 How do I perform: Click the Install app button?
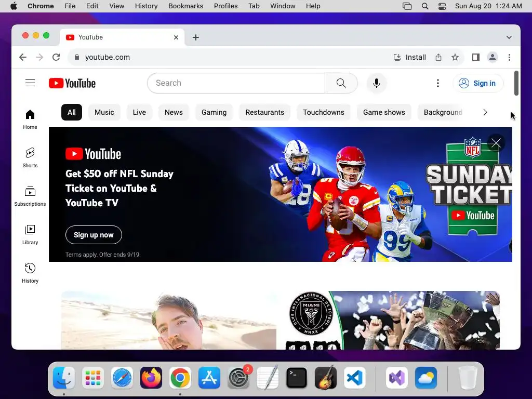409,57
